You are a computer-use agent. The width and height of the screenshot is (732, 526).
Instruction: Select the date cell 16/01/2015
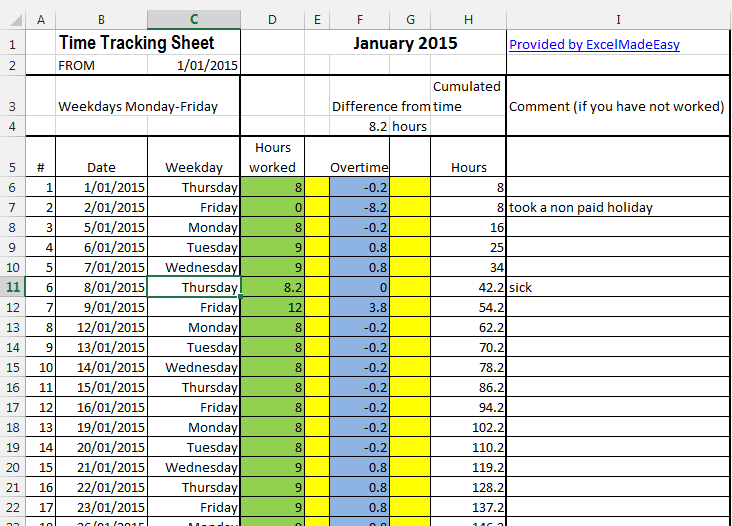click(x=101, y=407)
